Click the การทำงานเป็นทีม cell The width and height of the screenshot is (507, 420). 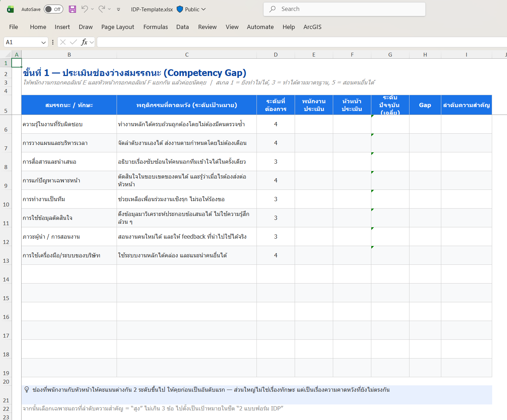(69, 199)
